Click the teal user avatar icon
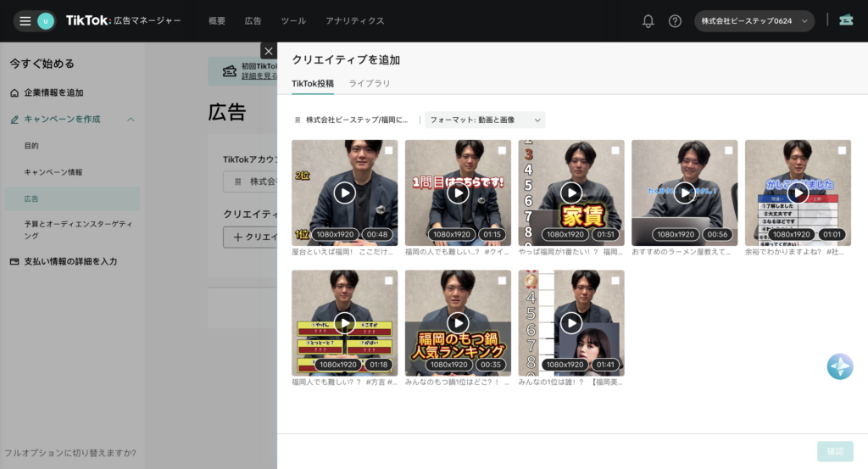The image size is (868, 469). point(46,21)
